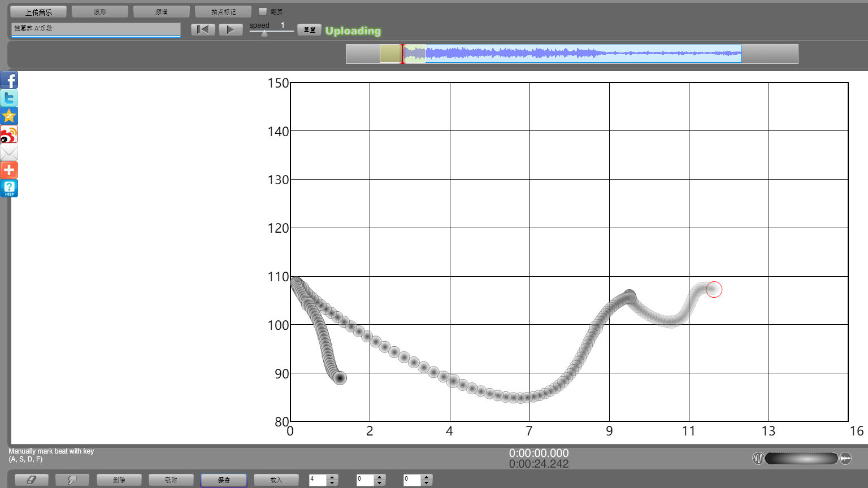Switch to the 频谱 view
The image size is (868, 488).
[161, 11]
